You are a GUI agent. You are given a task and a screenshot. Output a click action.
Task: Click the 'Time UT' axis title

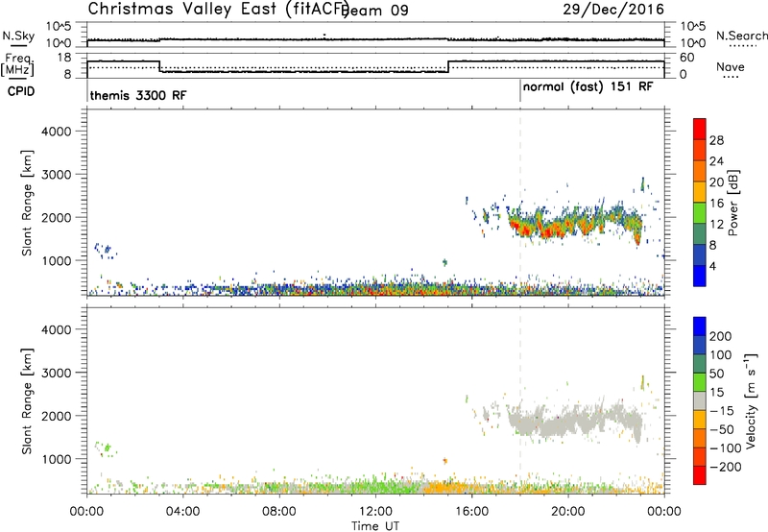(375, 526)
